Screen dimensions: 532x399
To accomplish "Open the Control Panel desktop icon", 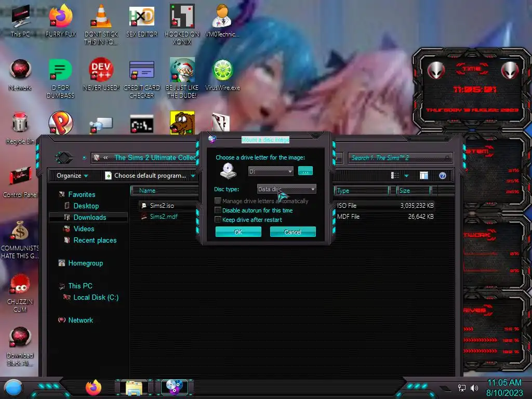I will [20, 181].
